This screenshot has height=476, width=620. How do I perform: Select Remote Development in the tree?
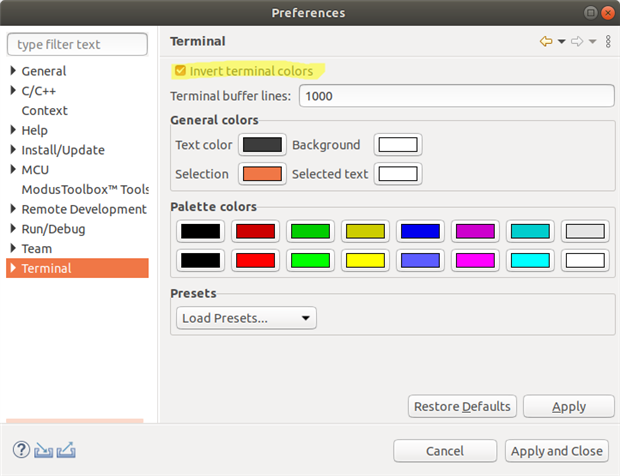pyautogui.click(x=84, y=209)
